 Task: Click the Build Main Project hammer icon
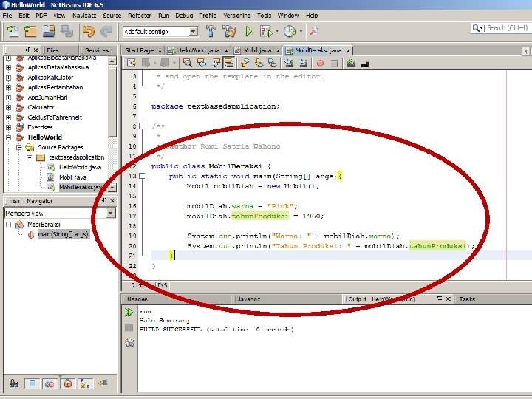pos(211,31)
